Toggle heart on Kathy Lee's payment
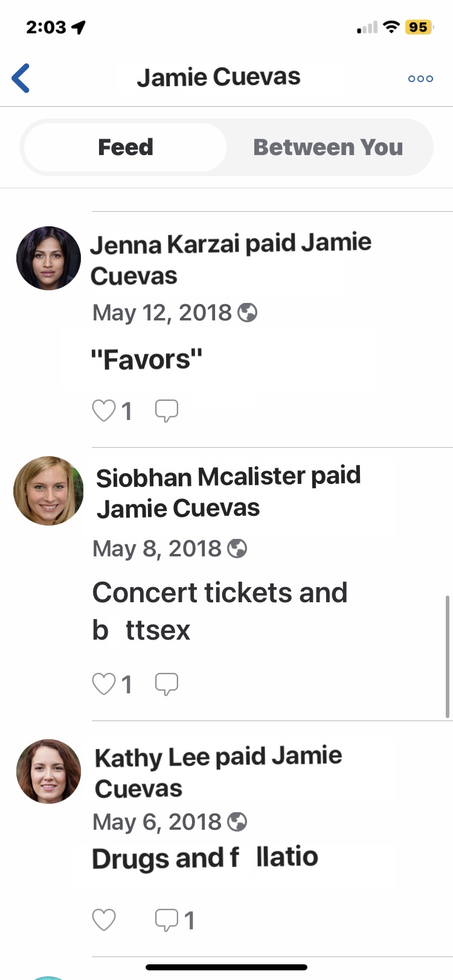Image resolution: width=453 pixels, height=980 pixels. 103,920
